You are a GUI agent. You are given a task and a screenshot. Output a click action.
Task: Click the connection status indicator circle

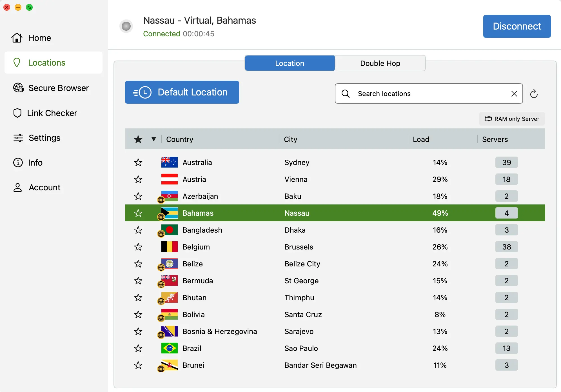[126, 26]
